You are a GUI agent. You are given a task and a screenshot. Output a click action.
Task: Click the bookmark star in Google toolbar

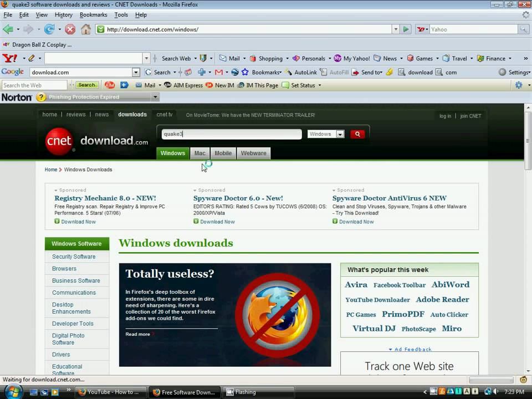pos(245,72)
